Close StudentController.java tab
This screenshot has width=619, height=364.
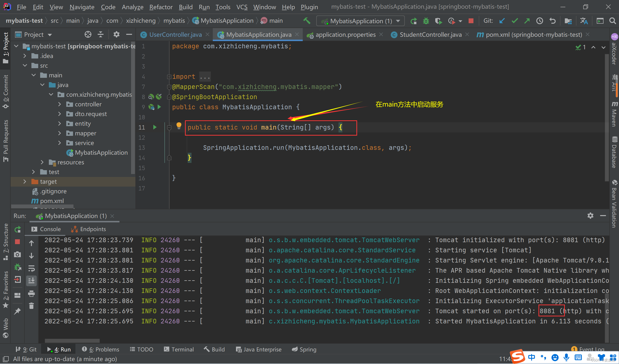coord(467,34)
